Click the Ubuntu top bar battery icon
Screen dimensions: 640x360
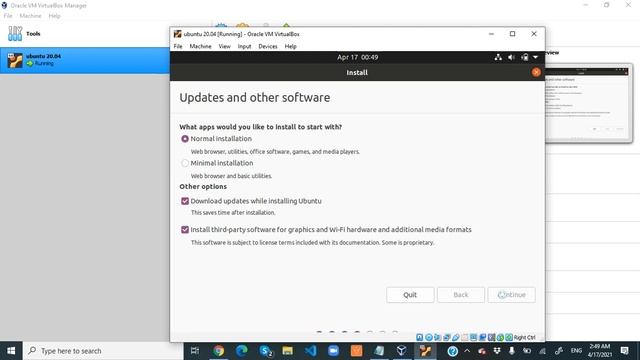(x=525, y=57)
